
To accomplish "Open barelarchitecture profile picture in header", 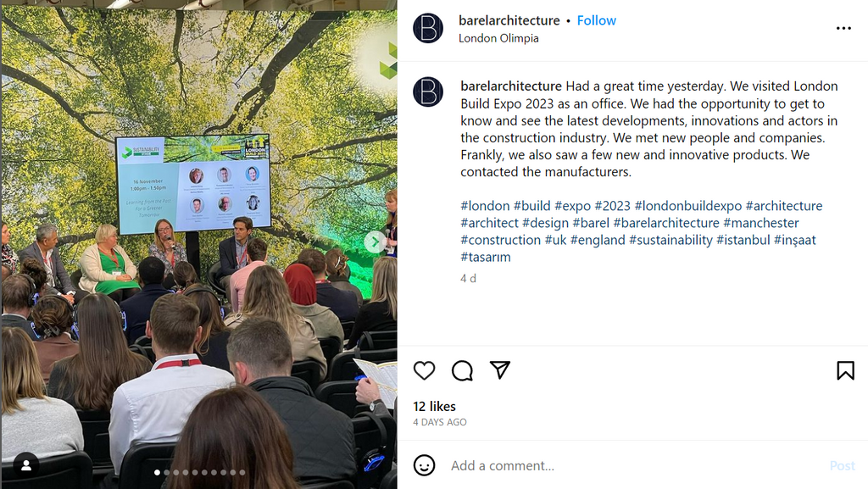I will [x=428, y=28].
